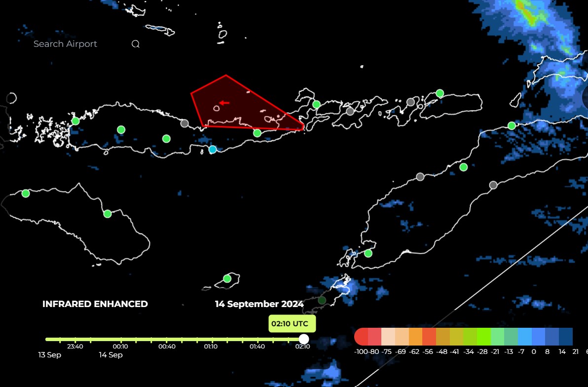Type in the Search Airport field

(74, 44)
